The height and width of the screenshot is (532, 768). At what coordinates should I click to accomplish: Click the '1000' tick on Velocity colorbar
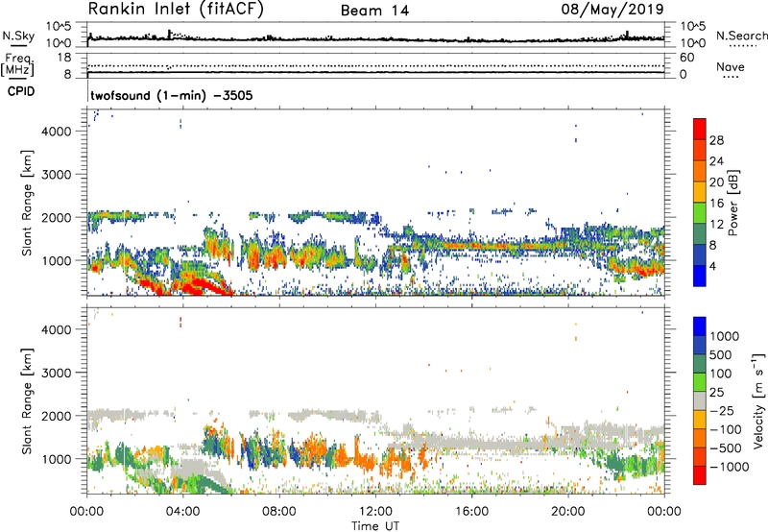(x=724, y=336)
